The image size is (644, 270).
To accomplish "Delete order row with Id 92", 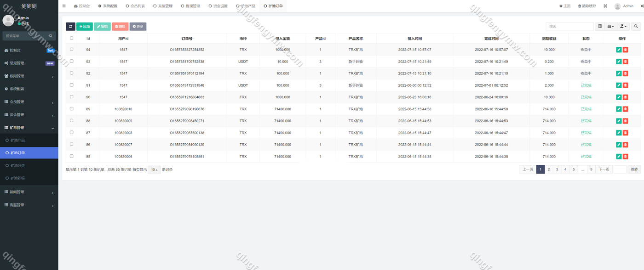I will point(625,73).
